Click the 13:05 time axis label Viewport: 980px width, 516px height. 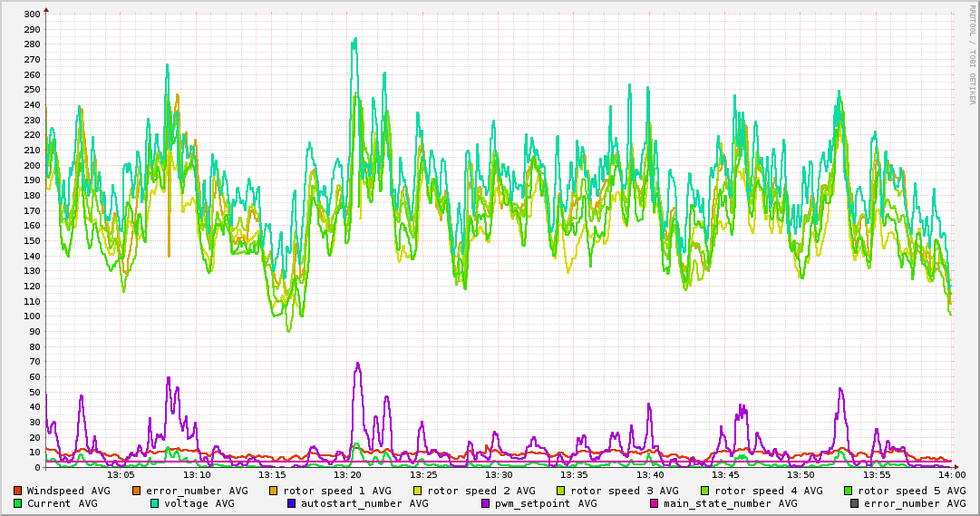[121, 475]
